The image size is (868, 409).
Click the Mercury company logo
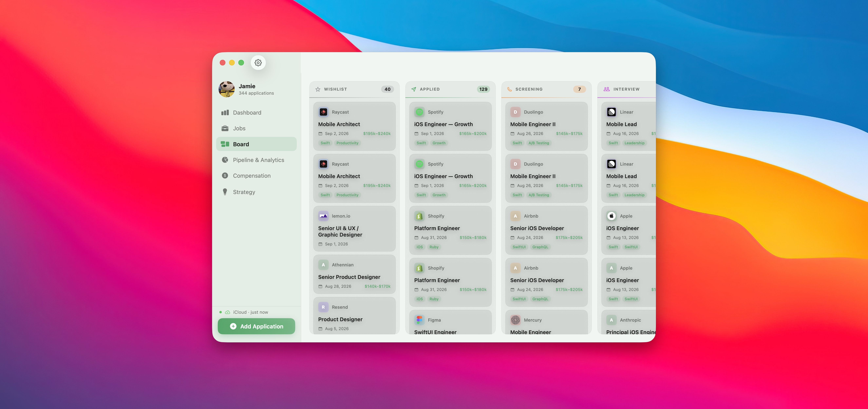(x=516, y=320)
